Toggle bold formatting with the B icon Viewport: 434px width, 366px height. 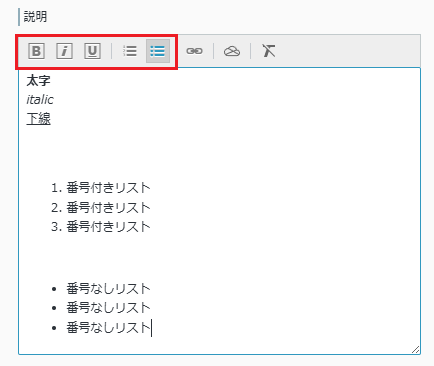coord(36,51)
